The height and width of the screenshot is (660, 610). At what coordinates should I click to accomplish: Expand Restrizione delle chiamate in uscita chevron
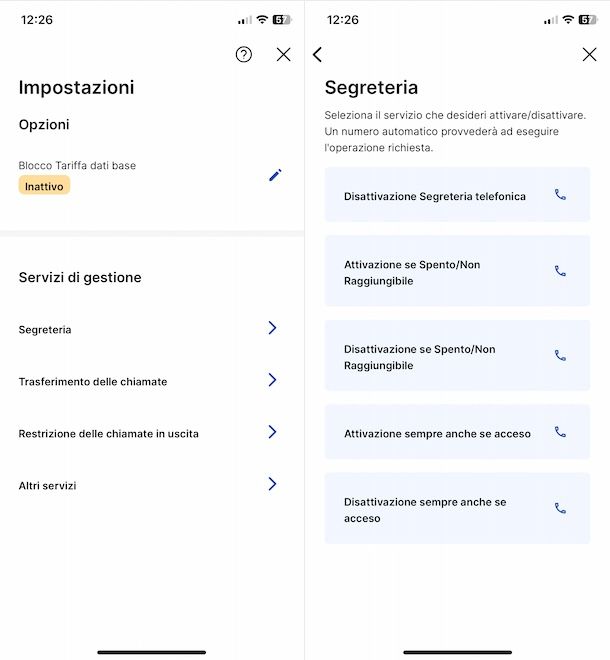(272, 432)
